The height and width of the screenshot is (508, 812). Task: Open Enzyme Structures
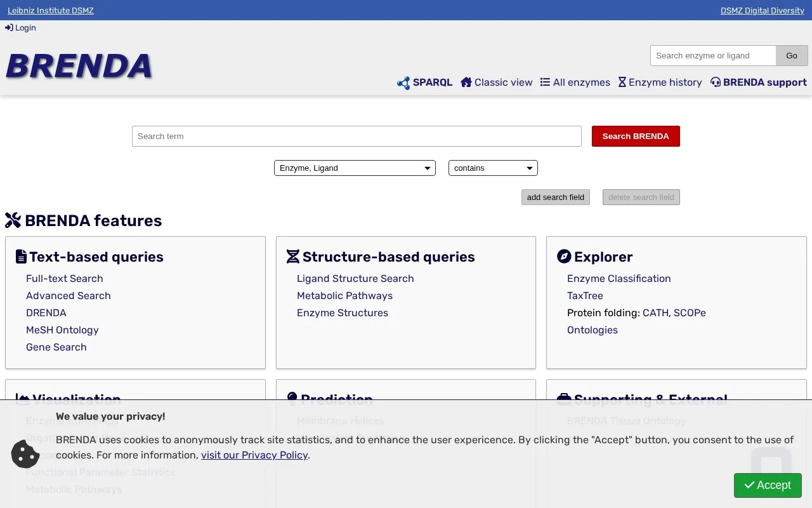[x=343, y=312]
